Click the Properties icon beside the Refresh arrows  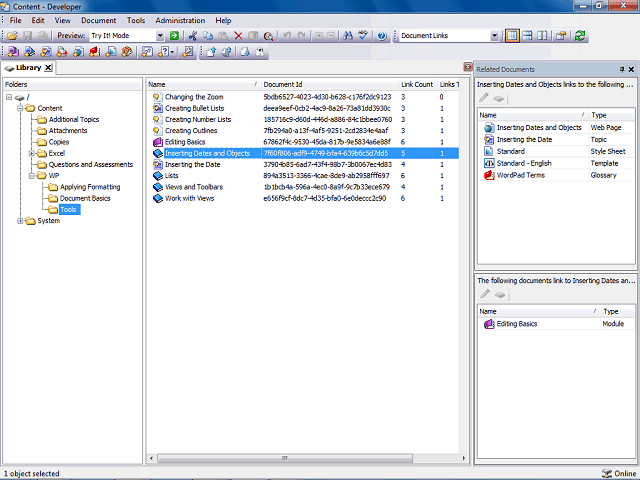click(x=561, y=36)
